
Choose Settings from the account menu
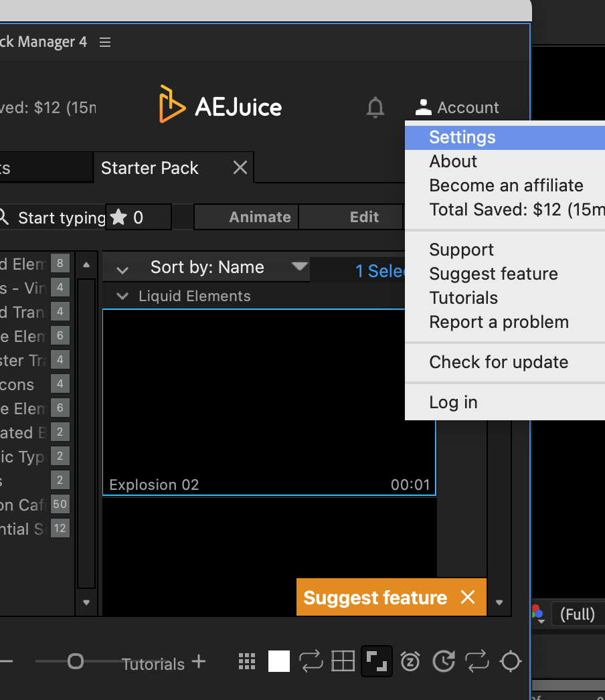tap(505, 137)
